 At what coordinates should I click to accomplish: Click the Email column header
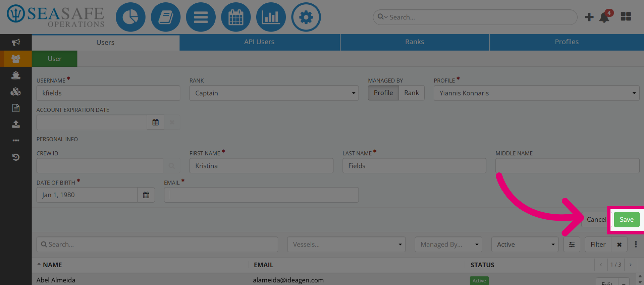tap(263, 265)
